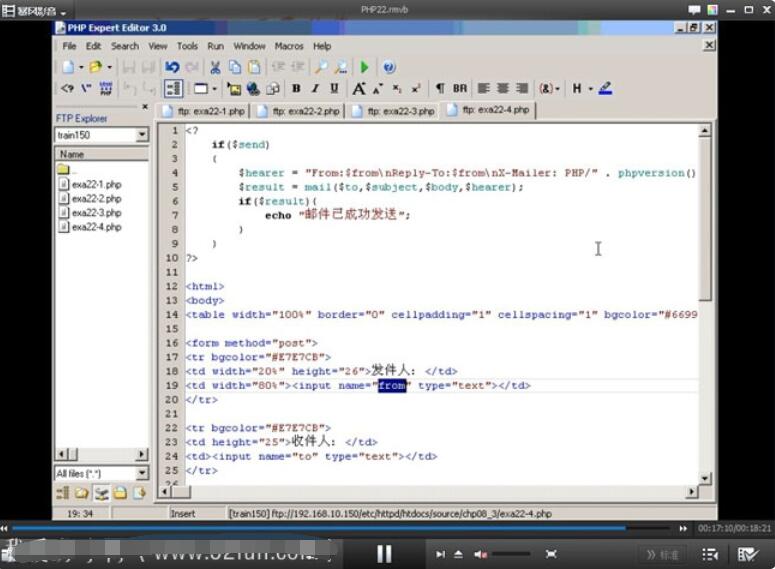Open the Edit menu

click(93, 46)
